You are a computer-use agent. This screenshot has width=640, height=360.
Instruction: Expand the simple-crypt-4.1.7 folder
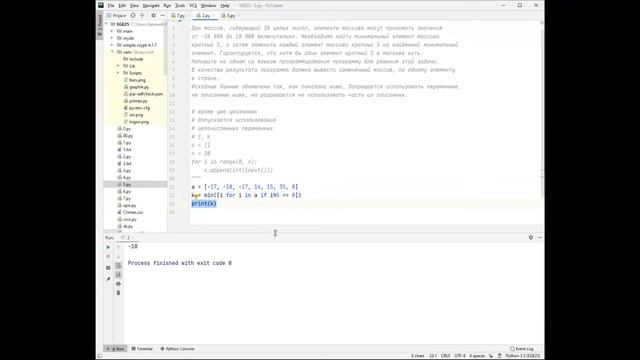[x=112, y=45]
